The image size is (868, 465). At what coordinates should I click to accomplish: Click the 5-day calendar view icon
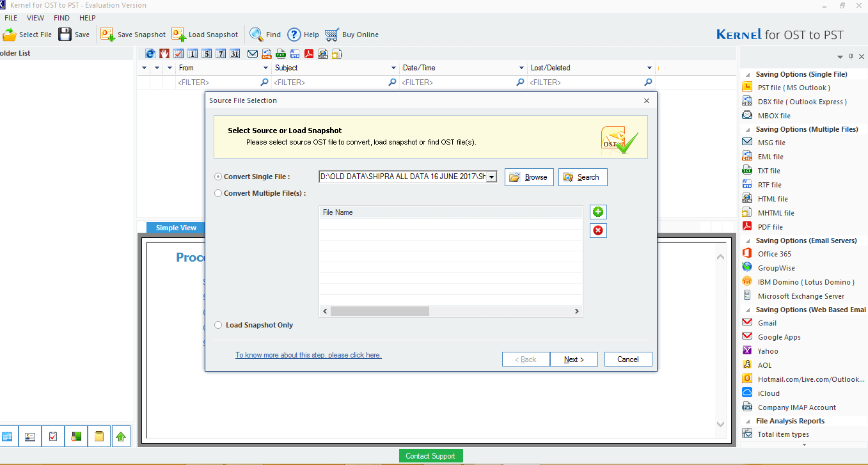tap(207, 54)
